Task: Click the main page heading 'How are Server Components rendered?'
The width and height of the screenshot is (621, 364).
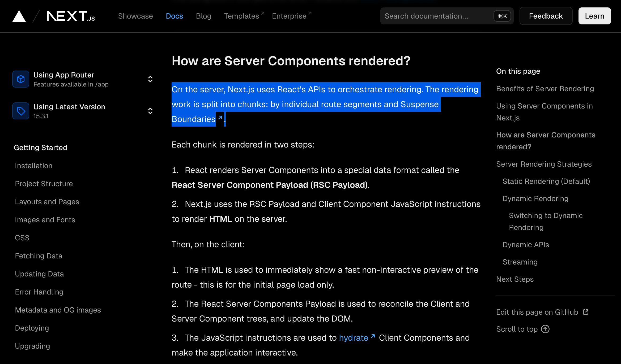Action: [291, 61]
